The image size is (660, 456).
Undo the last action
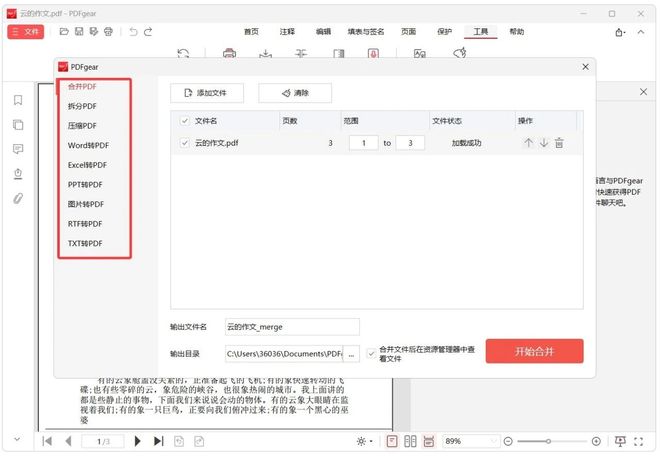pos(133,32)
